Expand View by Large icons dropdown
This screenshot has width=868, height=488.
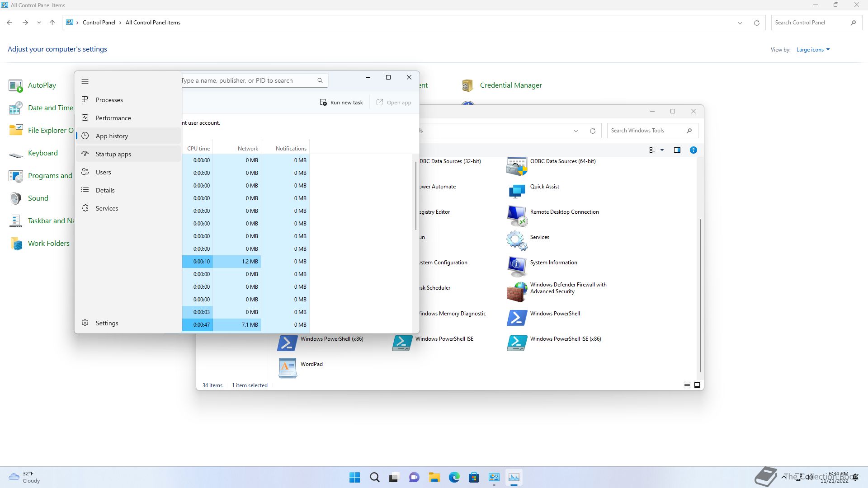point(813,50)
